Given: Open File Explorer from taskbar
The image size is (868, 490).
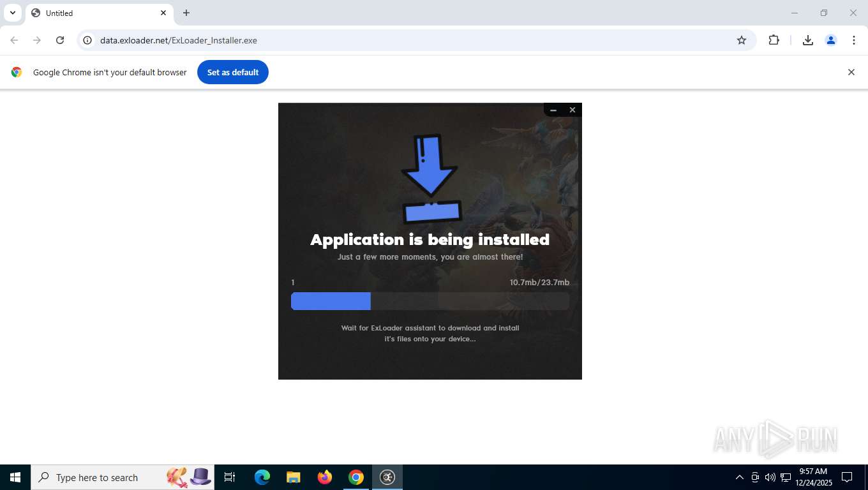Looking at the screenshot, I should pos(294,477).
